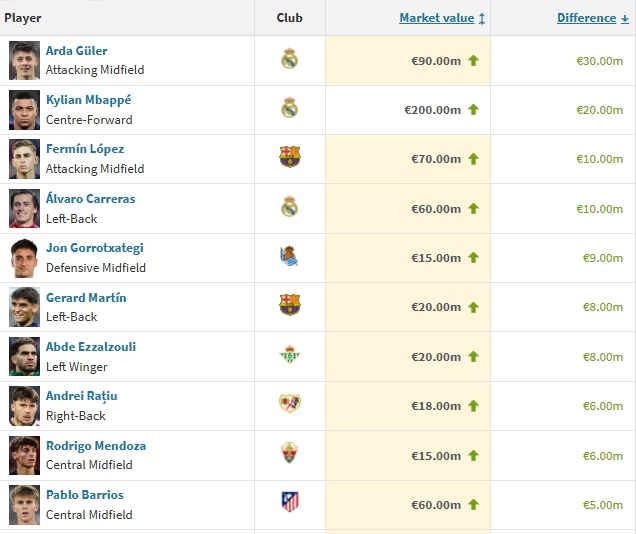This screenshot has width=636, height=534.
Task: Click Real Madrid crest in Arda Güler row
Action: click(289, 59)
